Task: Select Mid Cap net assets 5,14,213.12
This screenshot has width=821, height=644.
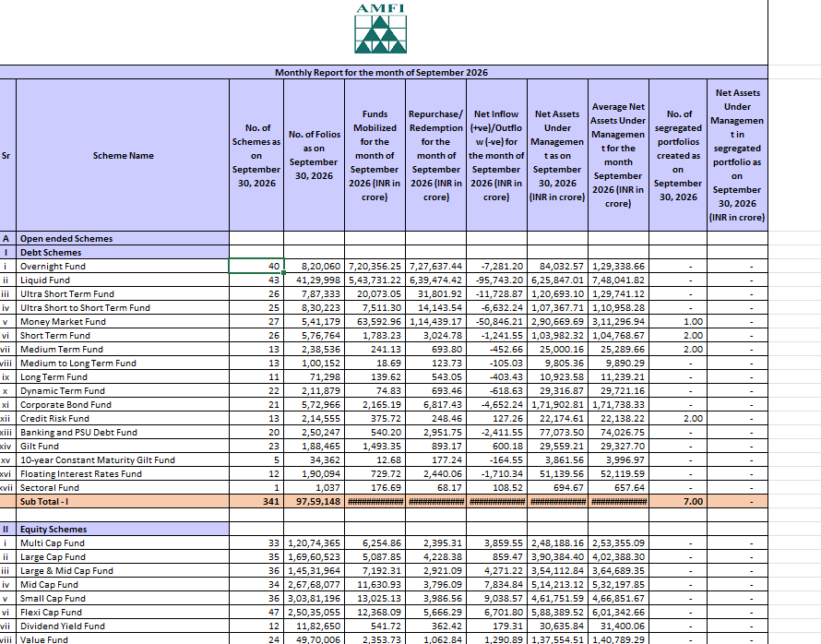Action: (x=557, y=585)
